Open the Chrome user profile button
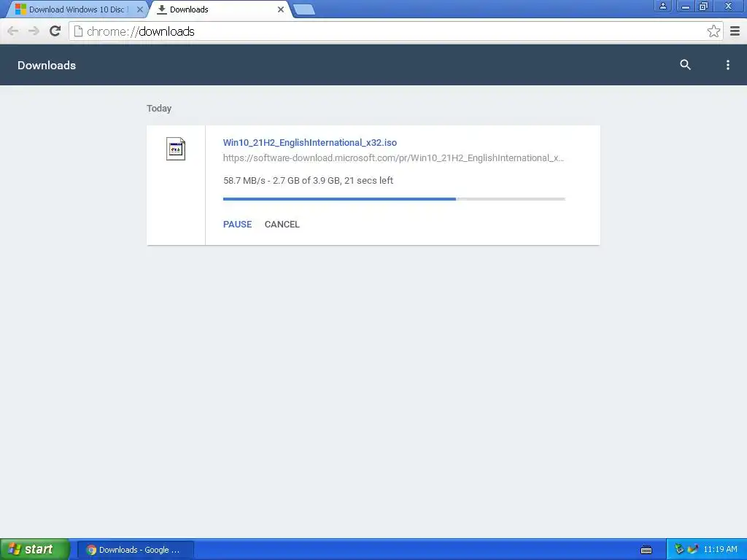Screen dimensions: 747x560 click(x=662, y=6)
